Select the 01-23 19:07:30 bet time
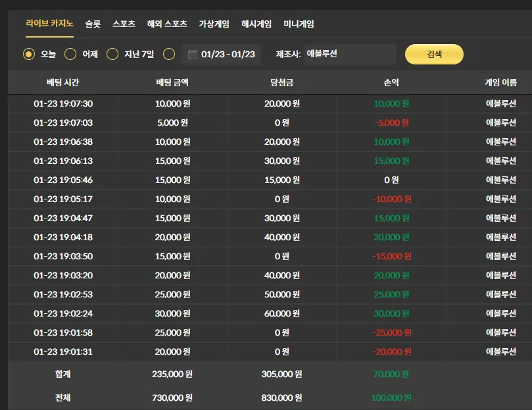 (x=63, y=103)
